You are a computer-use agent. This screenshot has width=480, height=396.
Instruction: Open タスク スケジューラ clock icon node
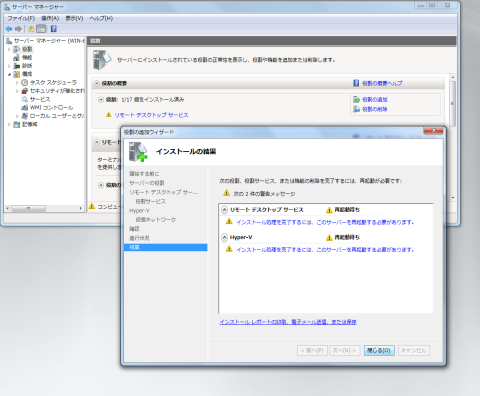[x=24, y=82]
